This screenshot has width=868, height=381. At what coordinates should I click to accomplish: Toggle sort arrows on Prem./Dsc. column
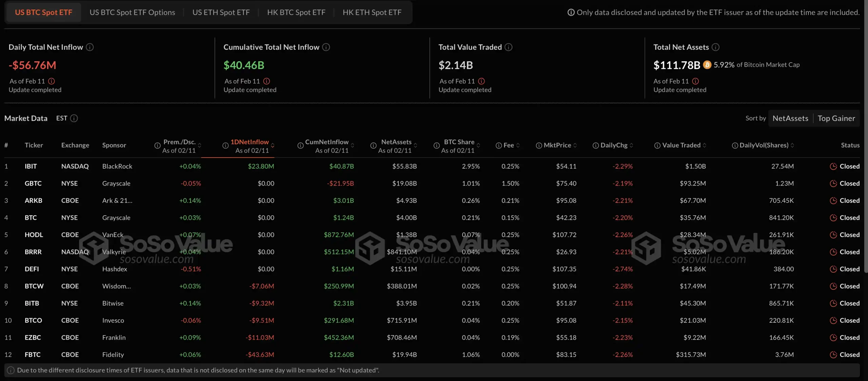[199, 145]
